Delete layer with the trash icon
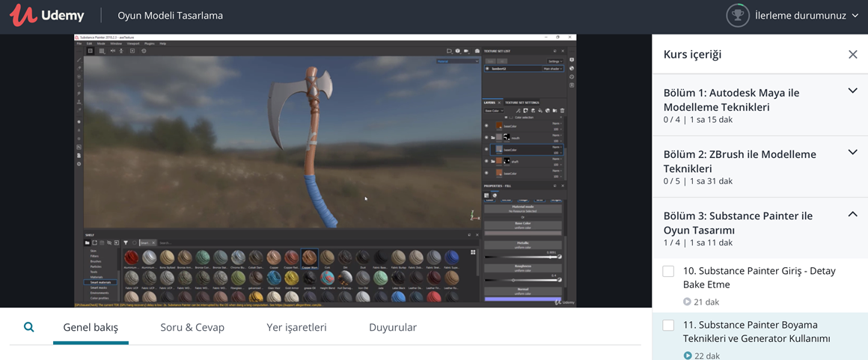Image resolution: width=868 pixels, height=360 pixels. [x=563, y=111]
